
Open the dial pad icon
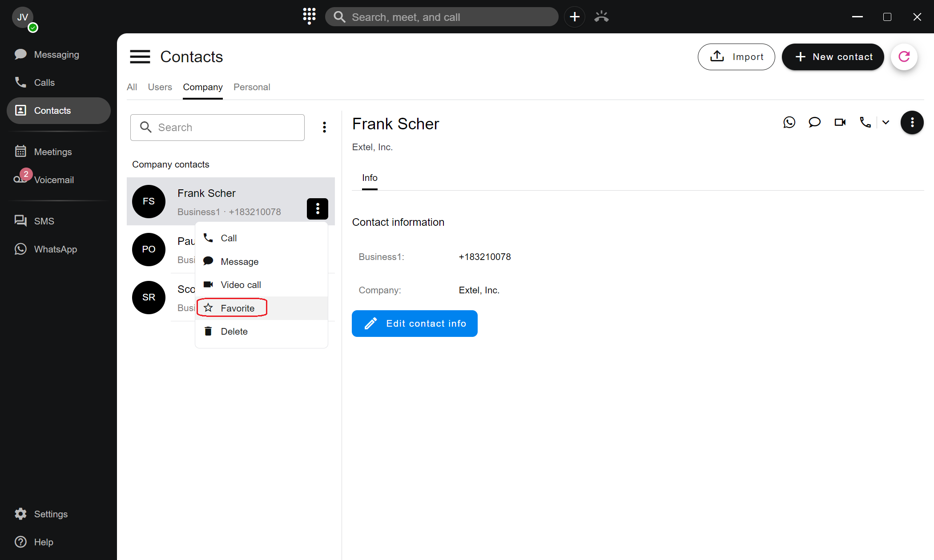click(309, 16)
